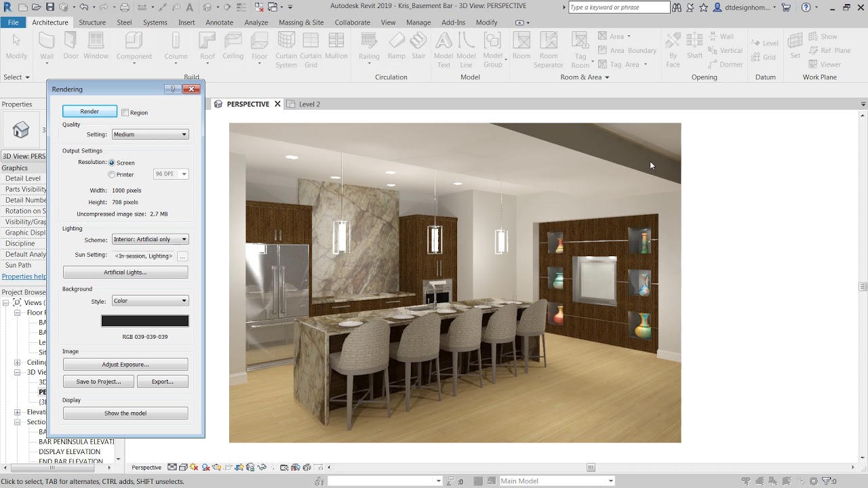Image resolution: width=868 pixels, height=488 pixels.
Task: Select the Mullion tool
Action: (336, 46)
